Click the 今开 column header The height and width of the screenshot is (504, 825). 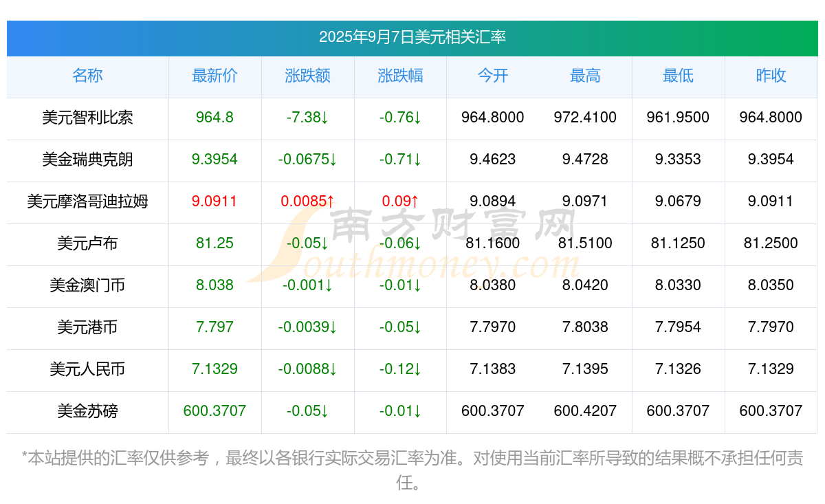[x=493, y=76]
